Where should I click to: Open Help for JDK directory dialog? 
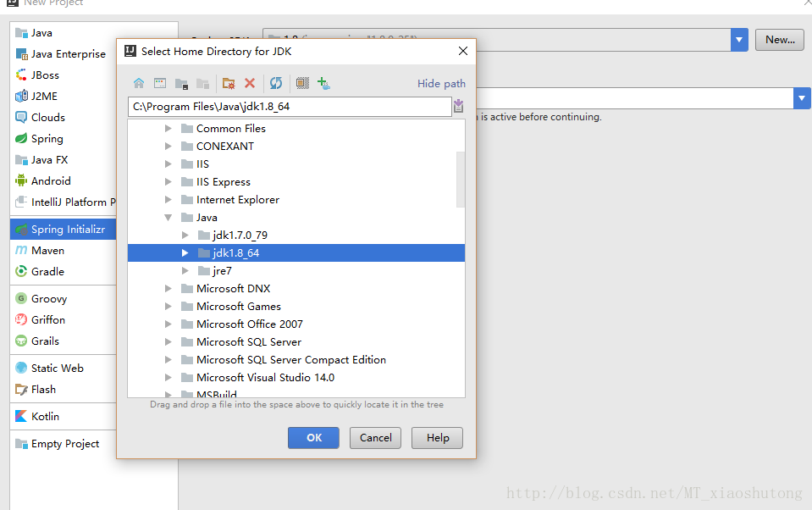tap(437, 438)
